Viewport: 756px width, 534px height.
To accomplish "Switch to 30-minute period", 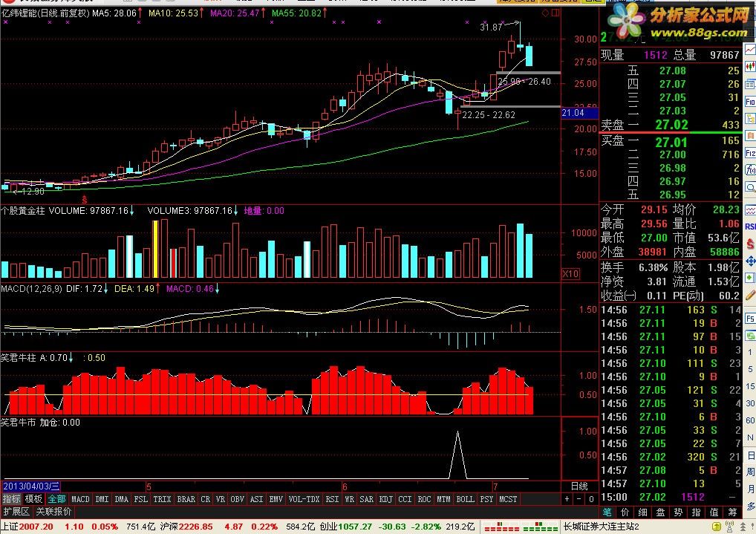I will pos(750,403).
